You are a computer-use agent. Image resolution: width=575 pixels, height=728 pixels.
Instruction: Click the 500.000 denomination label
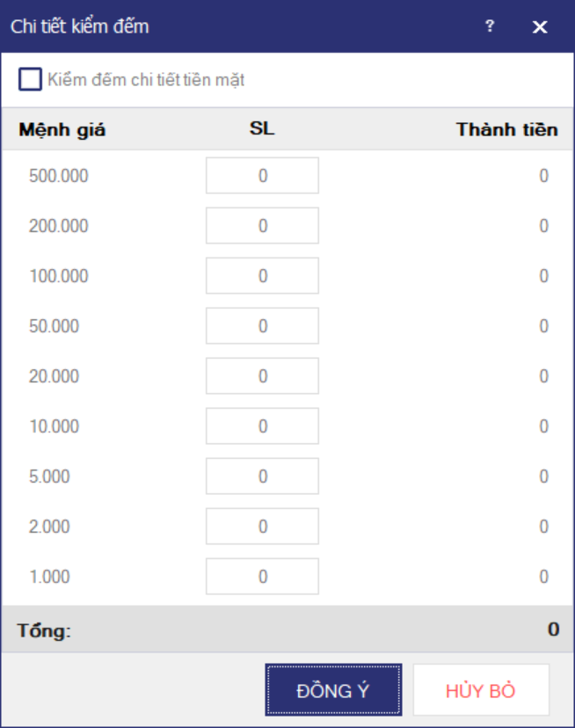point(59,176)
